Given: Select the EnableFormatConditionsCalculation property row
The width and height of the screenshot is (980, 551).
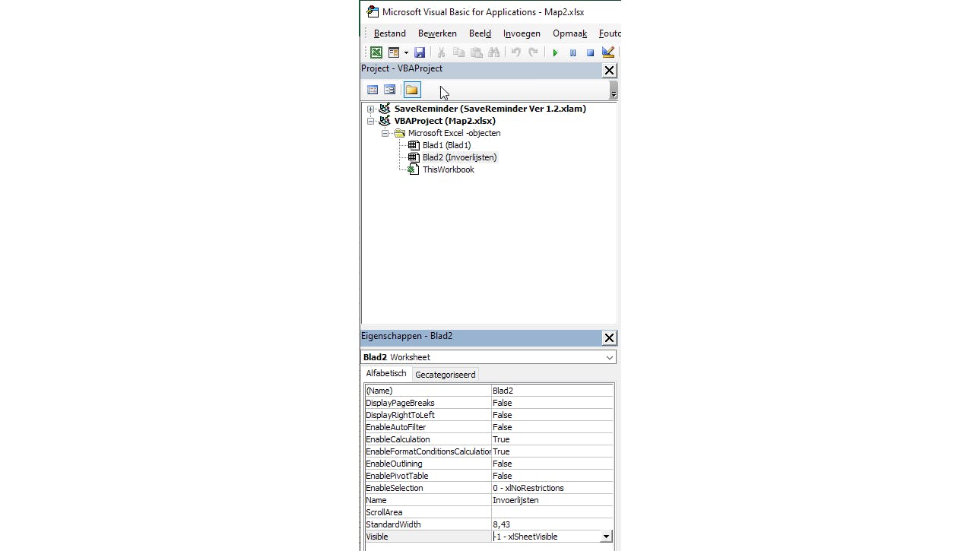Looking at the screenshot, I should coord(489,451).
